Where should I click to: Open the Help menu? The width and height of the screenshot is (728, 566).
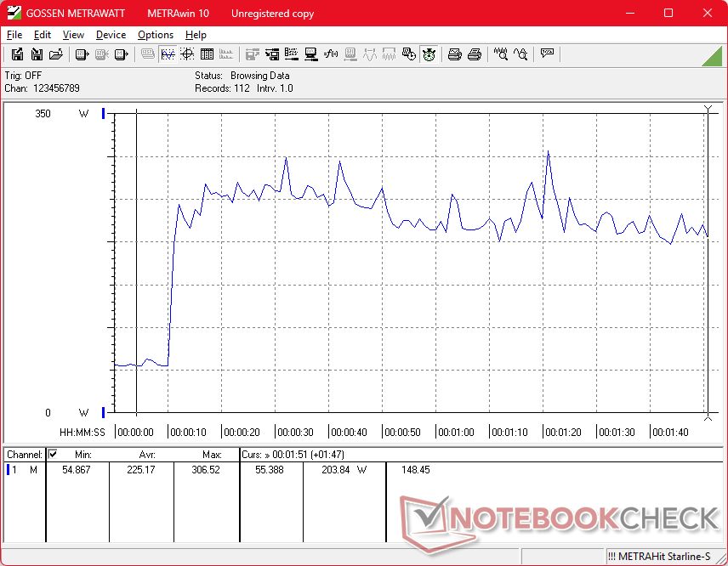[x=196, y=35]
